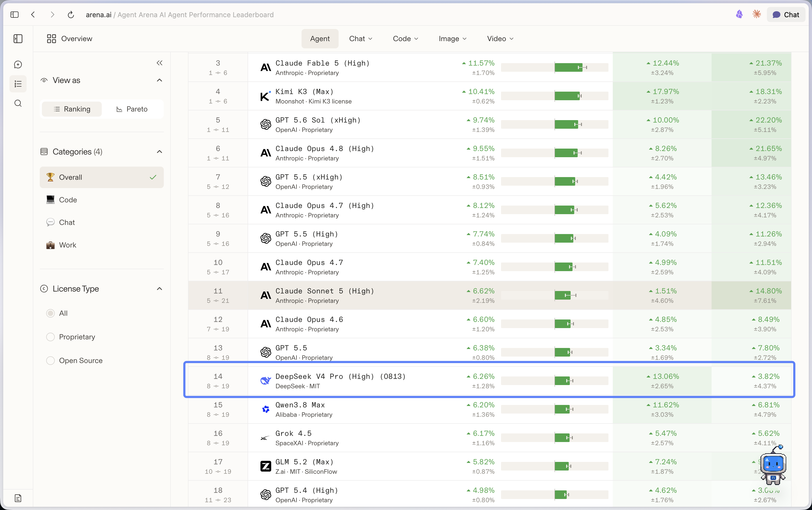This screenshot has height=510, width=812.
Task: Open the Qwen3.8 Max model entry
Action: (x=300, y=405)
